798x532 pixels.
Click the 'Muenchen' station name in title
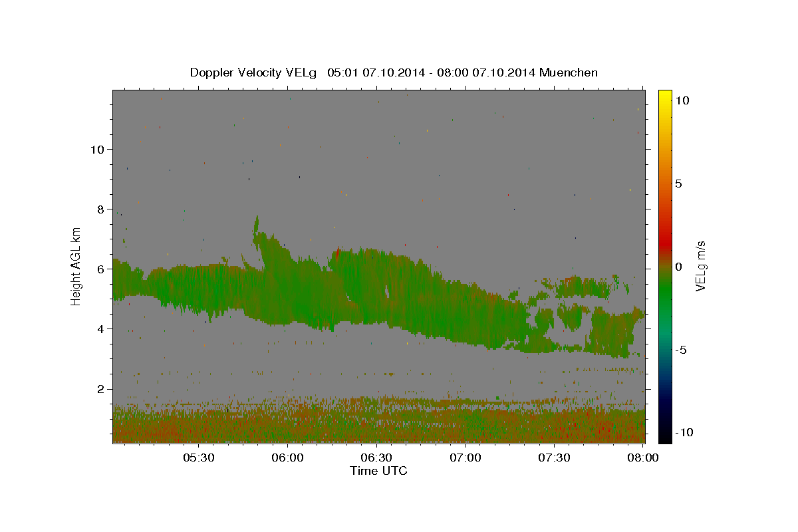tap(569, 72)
